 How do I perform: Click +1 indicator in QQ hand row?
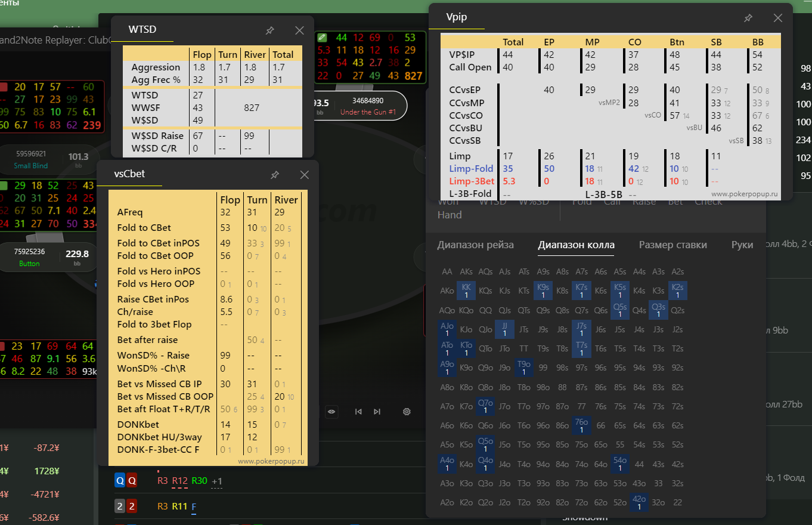tap(217, 481)
